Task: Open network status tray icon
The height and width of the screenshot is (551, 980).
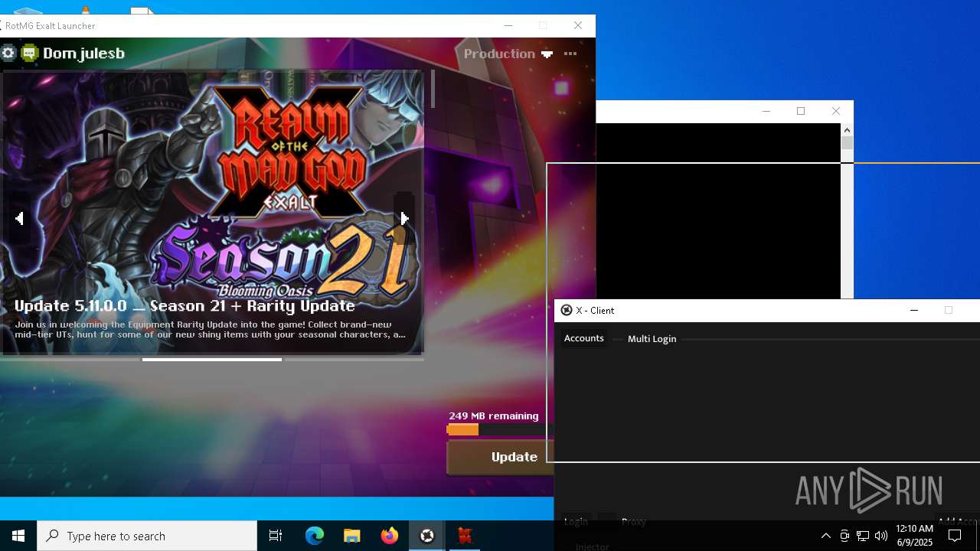Action: 863,536
